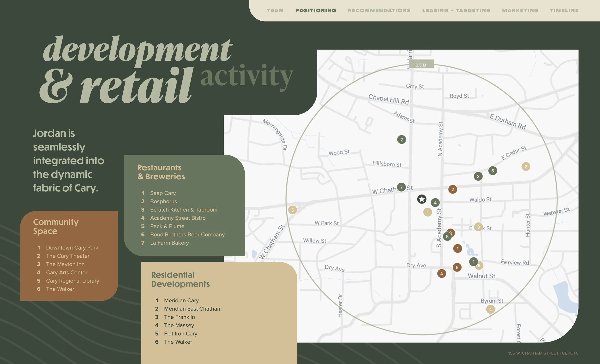Click 'The Franklin' residential entry
600x364 pixels.
pos(180,317)
